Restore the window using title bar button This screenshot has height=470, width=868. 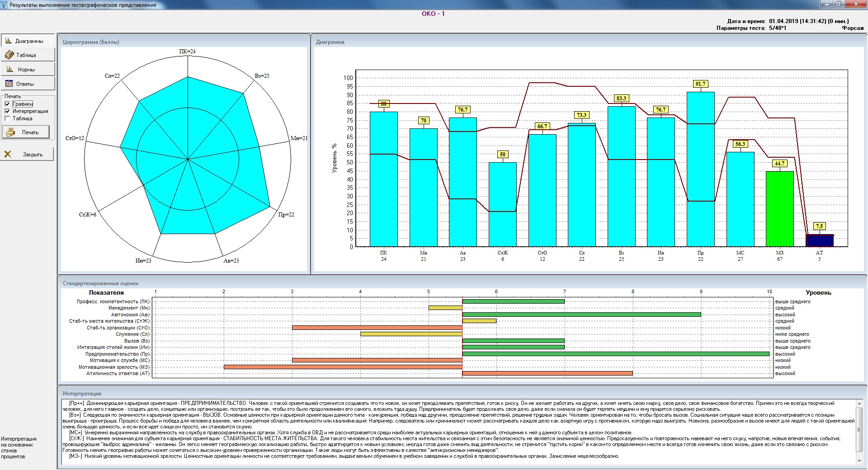coord(838,4)
